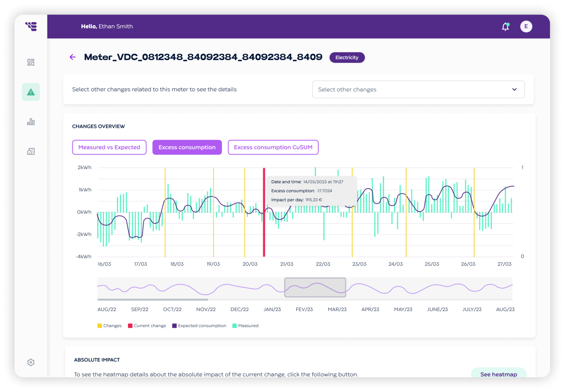564x392 pixels.
Task: Open the dashboard grid icon in sidebar
Action: (31, 62)
